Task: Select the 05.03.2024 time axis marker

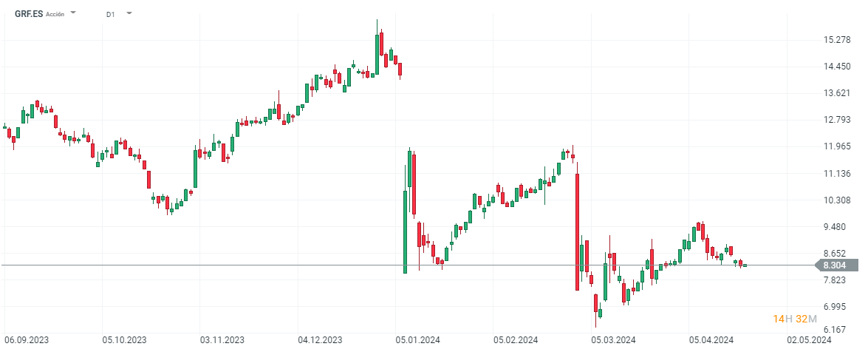Action: [613, 340]
